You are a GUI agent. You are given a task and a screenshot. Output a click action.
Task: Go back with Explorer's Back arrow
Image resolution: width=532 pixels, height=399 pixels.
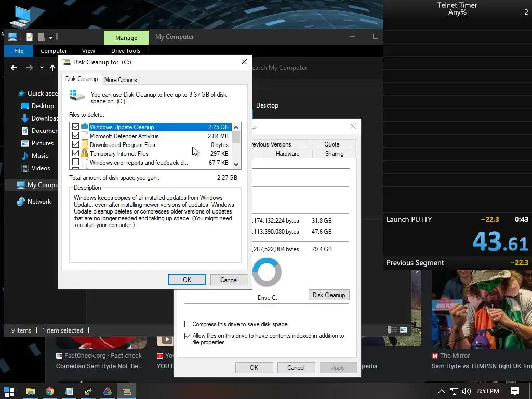(x=14, y=68)
